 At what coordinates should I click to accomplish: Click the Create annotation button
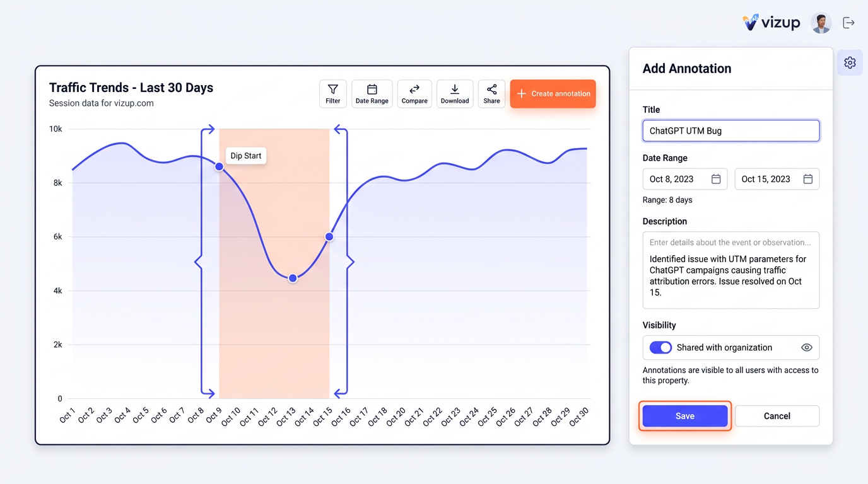pos(553,94)
